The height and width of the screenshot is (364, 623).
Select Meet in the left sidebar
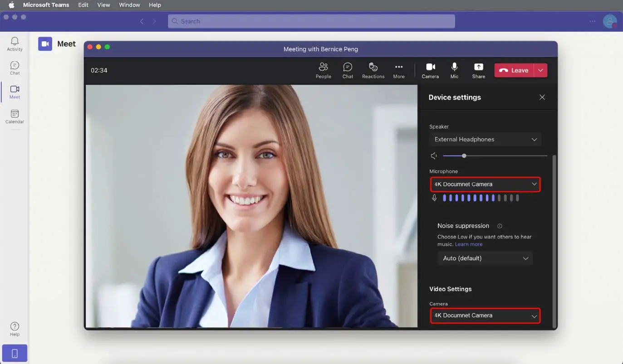15,92
